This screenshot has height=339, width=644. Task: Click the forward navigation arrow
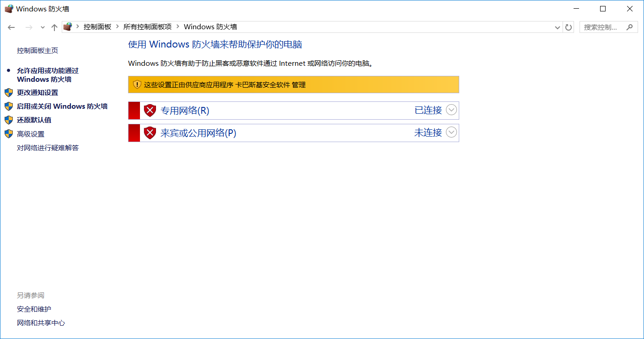click(29, 27)
